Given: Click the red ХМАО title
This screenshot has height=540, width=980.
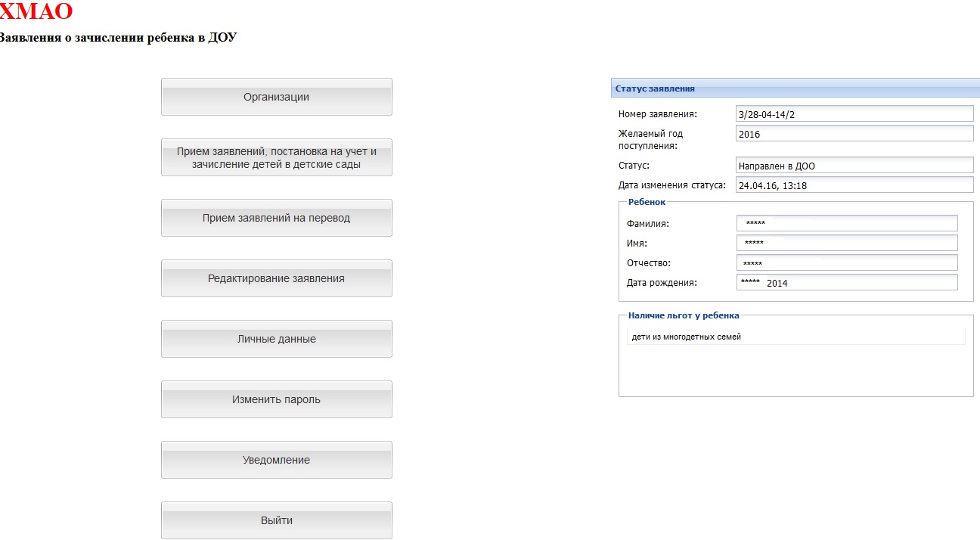Looking at the screenshot, I should (x=36, y=11).
